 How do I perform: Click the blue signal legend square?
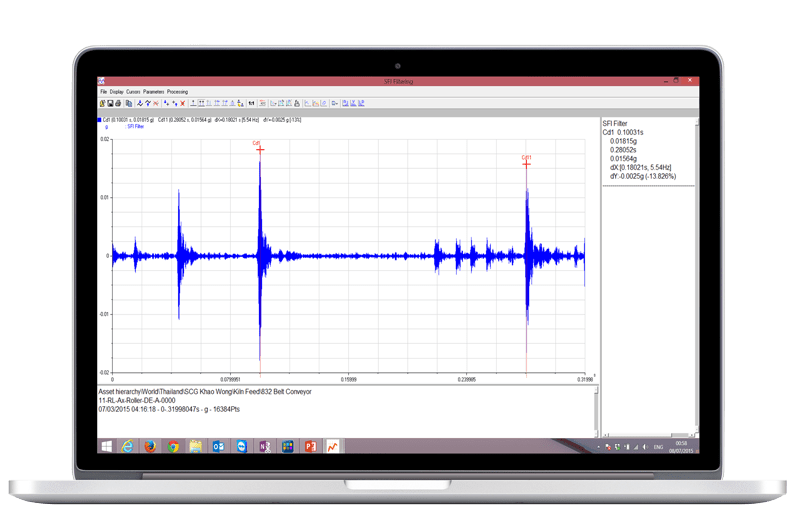[x=100, y=120]
